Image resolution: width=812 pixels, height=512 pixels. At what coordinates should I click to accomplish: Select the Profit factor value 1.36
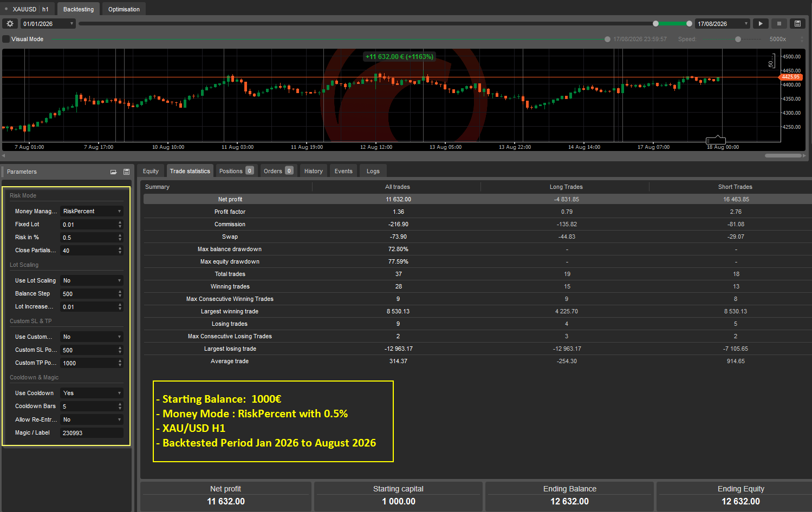(x=399, y=212)
